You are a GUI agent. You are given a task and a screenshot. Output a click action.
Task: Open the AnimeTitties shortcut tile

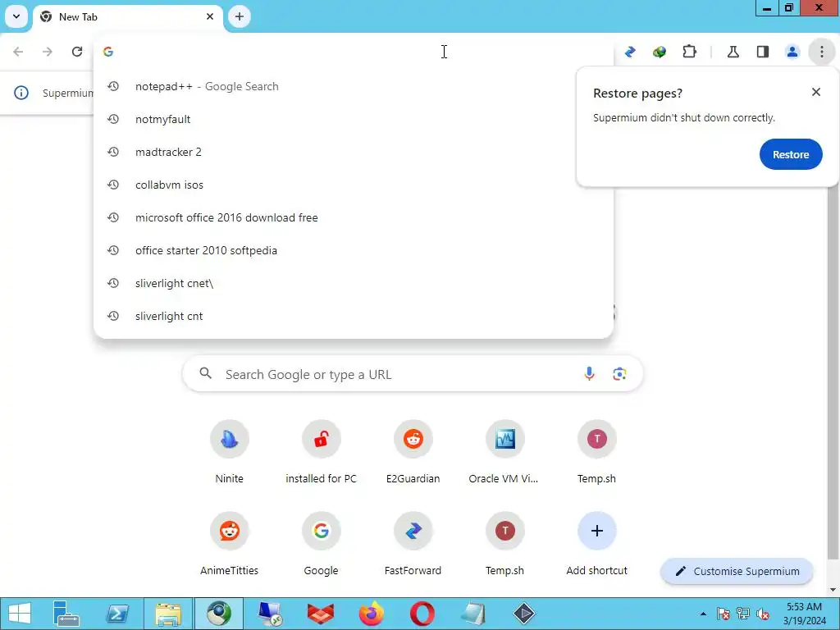point(230,545)
